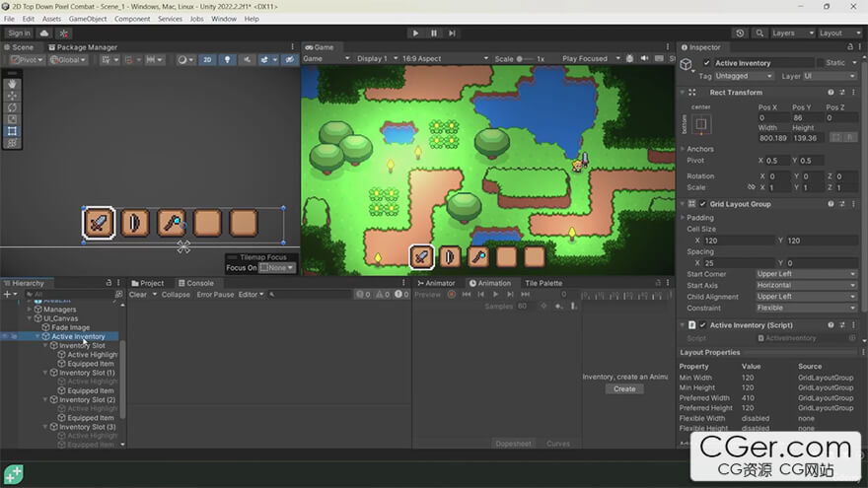Click the Sign in button
This screenshot has width=868, height=488.
(x=19, y=33)
